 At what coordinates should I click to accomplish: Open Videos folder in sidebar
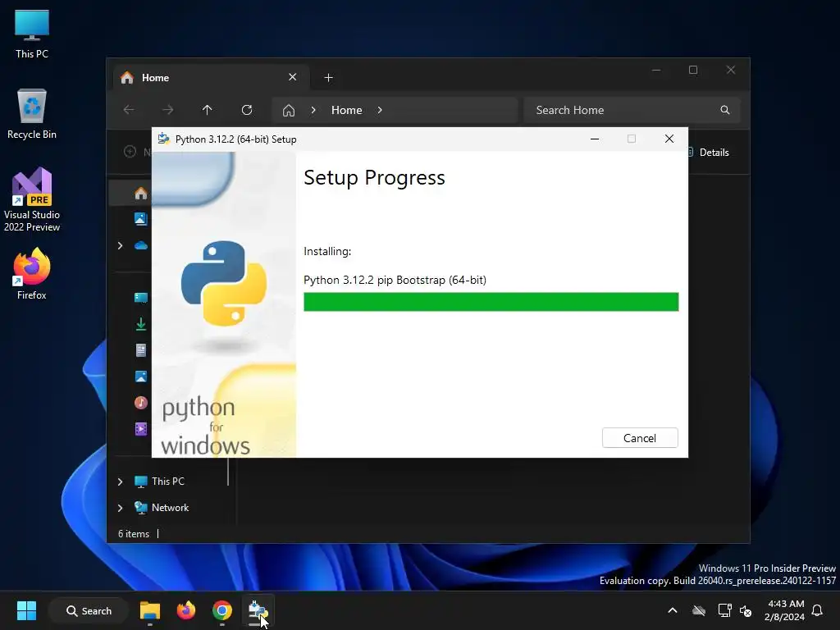(x=141, y=429)
